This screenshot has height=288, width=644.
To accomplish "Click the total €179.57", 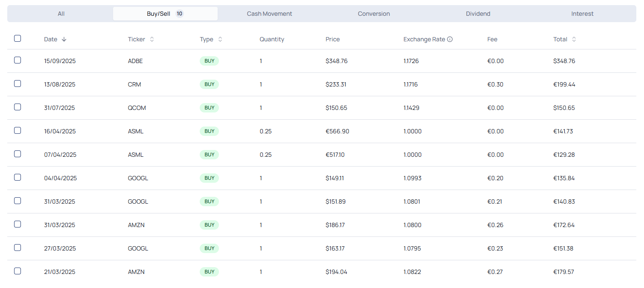I will (564, 272).
